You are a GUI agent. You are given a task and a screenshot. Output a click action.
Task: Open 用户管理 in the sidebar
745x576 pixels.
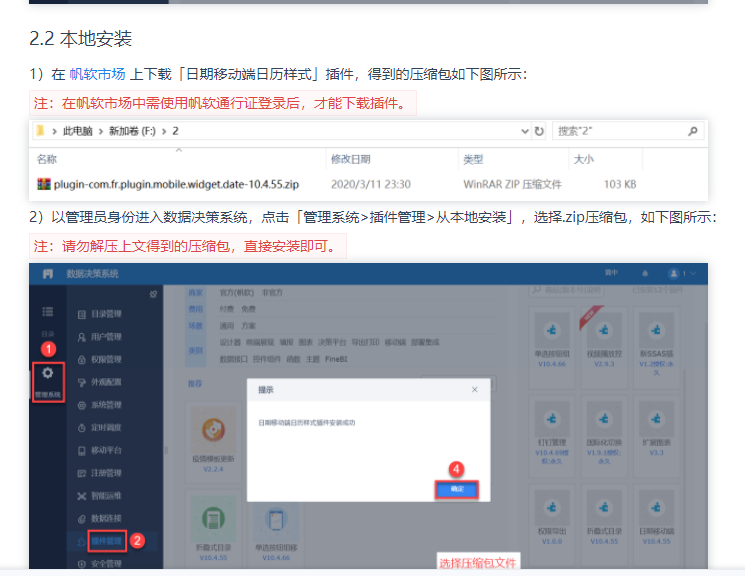coord(106,337)
